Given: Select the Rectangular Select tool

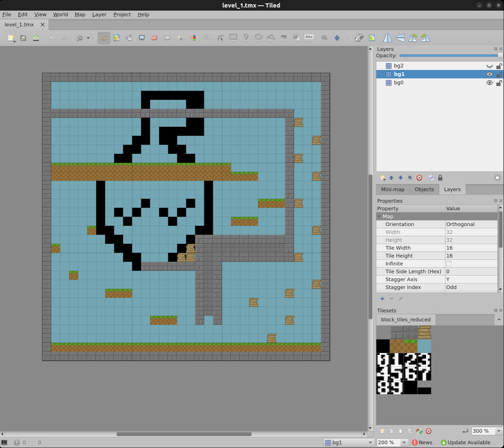Looking at the screenshot, I should pyautogui.click(x=167, y=38).
